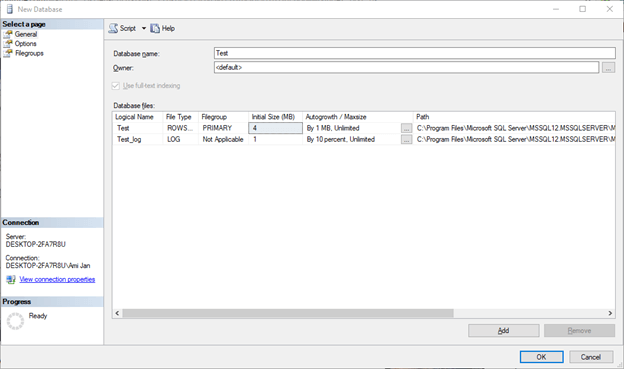624x369 pixels.
Task: Click the view connection properties icon
Action: pyautogui.click(x=11, y=279)
